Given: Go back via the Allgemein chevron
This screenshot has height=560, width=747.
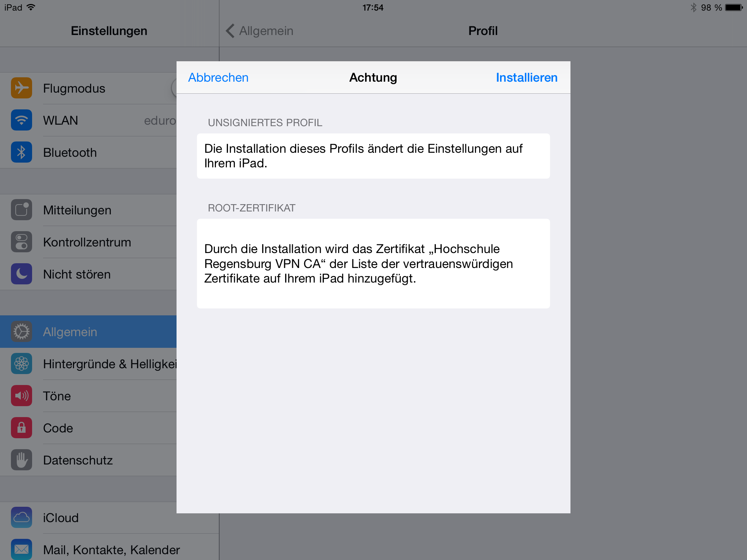Looking at the screenshot, I should (230, 31).
